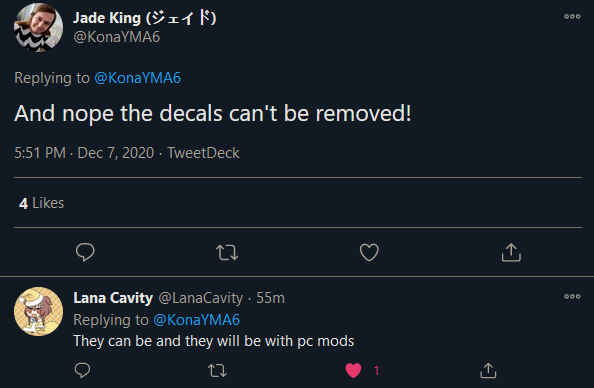Open the @KonaYMA6 link under Jade King's header
This screenshot has height=388, width=594.
click(138, 78)
